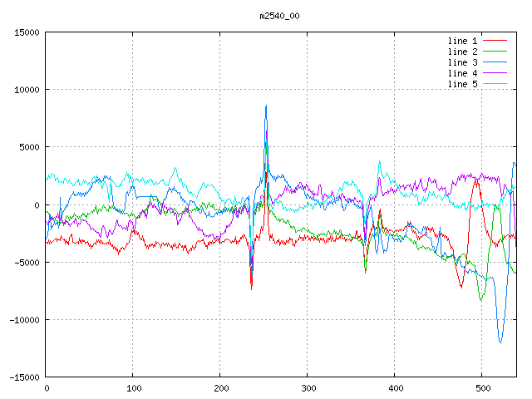The width and height of the screenshot is (532, 399).
Task: Click the x-axis label 500
Action: pyautogui.click(x=483, y=388)
